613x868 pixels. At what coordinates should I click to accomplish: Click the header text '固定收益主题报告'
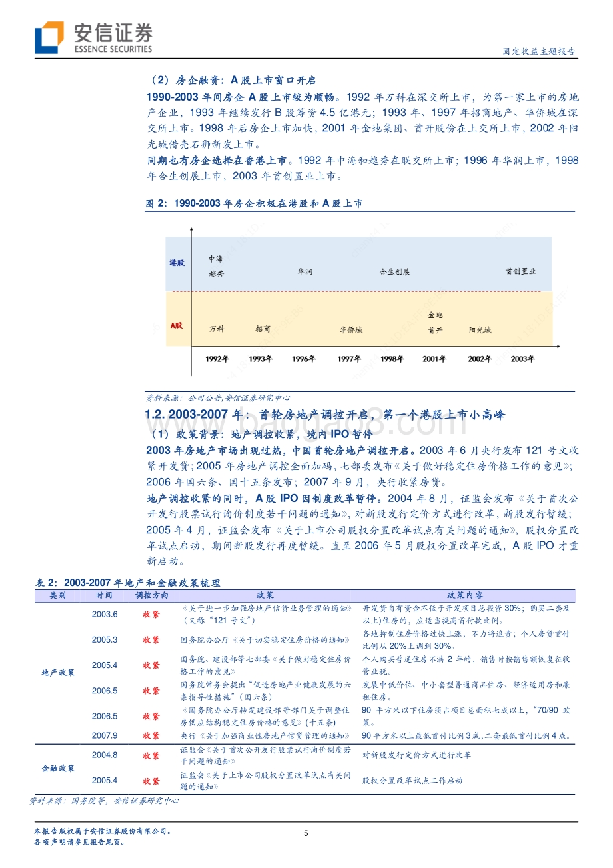tap(540, 51)
